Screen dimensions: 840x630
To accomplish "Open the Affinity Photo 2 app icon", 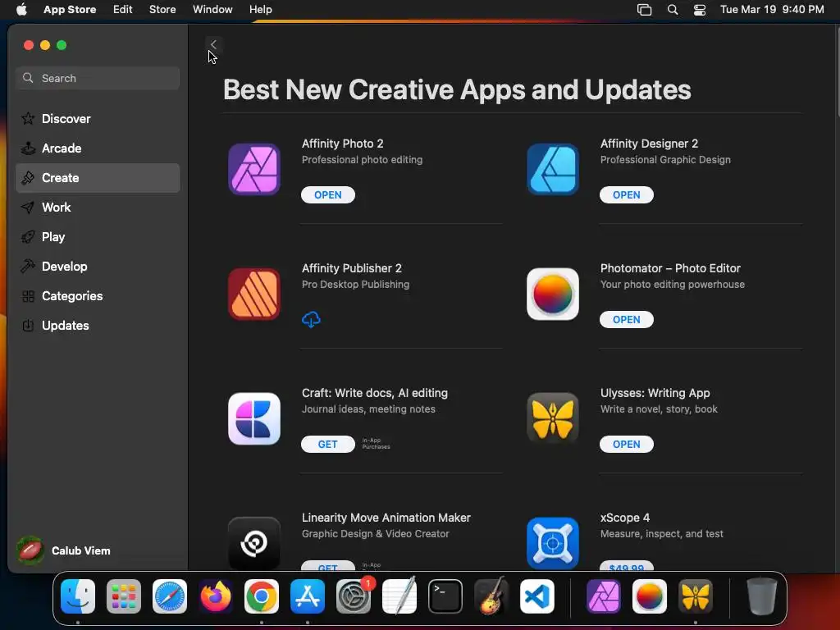I will [x=254, y=169].
